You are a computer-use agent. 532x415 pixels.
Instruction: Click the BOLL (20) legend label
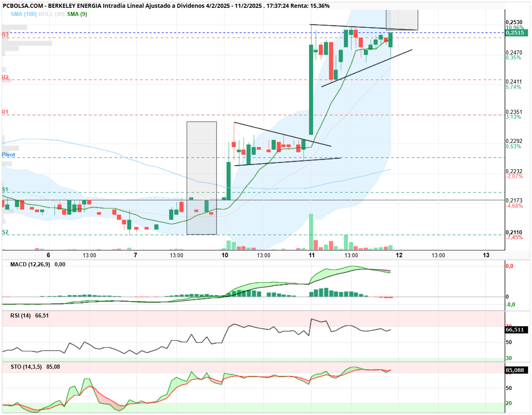tap(51, 14)
